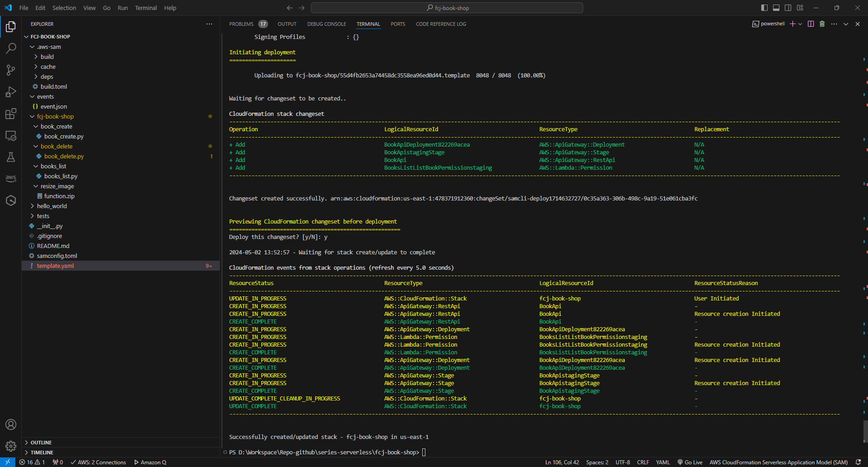Open Remote Explorer view
868x467 pixels.
pyautogui.click(x=11, y=135)
